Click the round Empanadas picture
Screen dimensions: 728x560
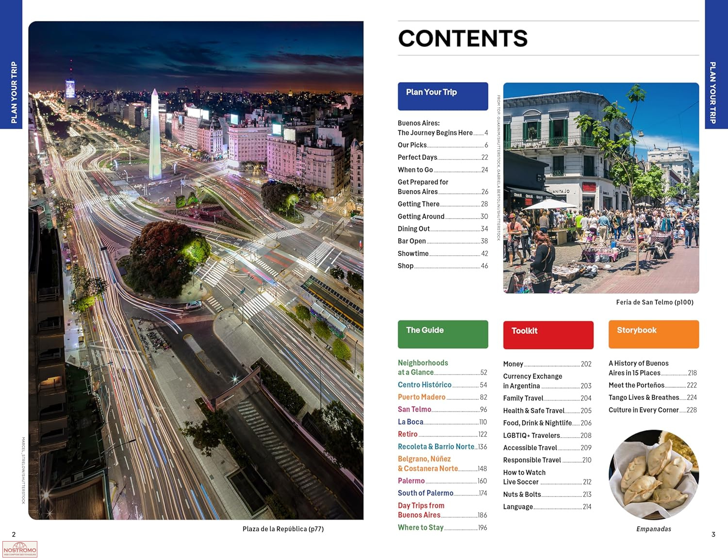[653, 474]
